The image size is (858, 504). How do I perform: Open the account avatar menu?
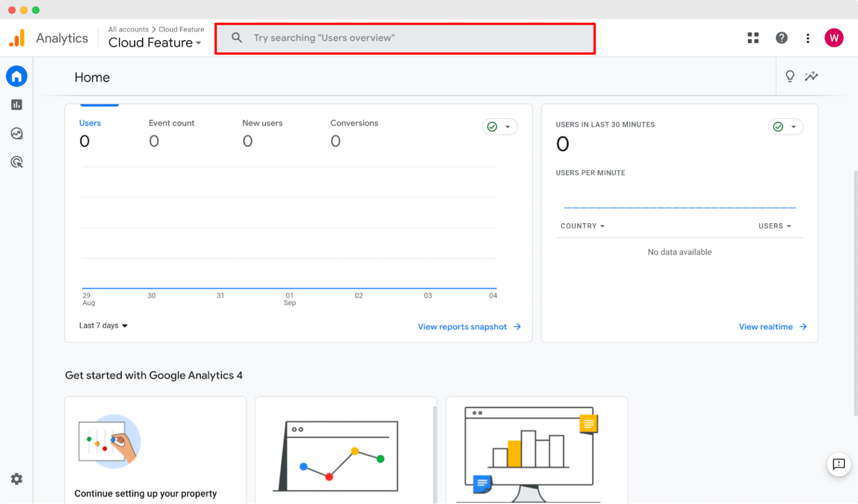click(x=834, y=37)
